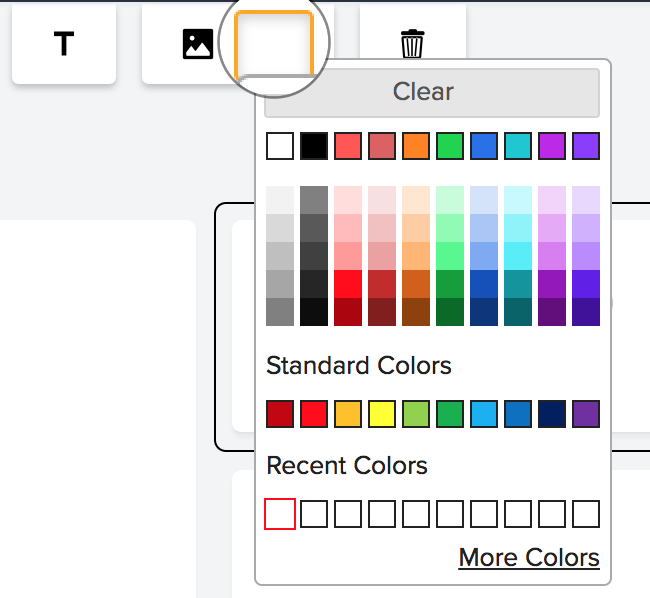Select the blue swatch in the top row
This screenshot has height=598, width=650.
point(484,146)
